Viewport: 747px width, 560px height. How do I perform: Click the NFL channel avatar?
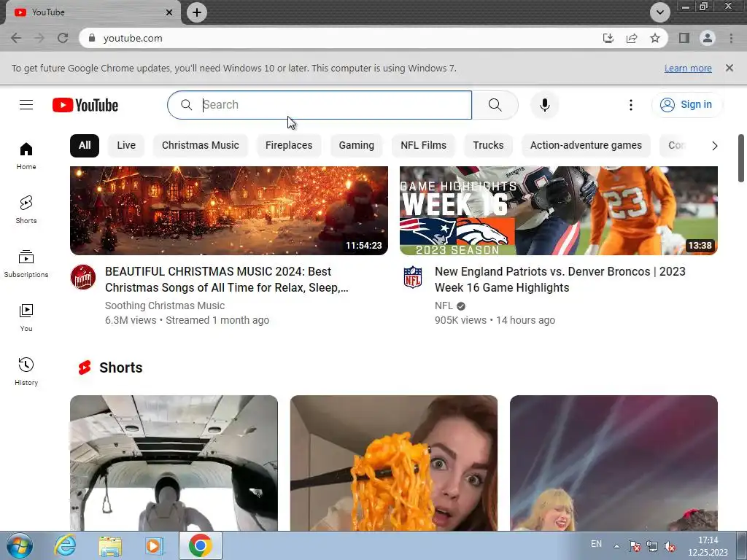pos(413,277)
